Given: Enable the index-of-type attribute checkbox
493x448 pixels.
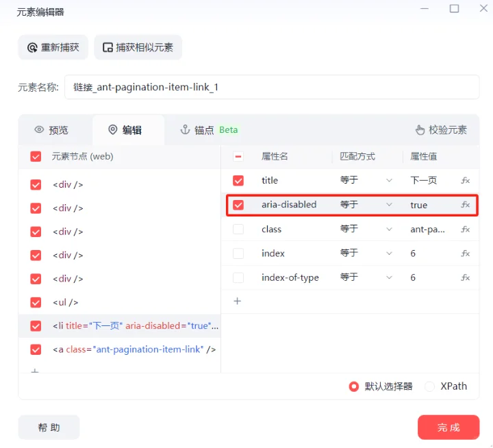Looking at the screenshot, I should (238, 278).
